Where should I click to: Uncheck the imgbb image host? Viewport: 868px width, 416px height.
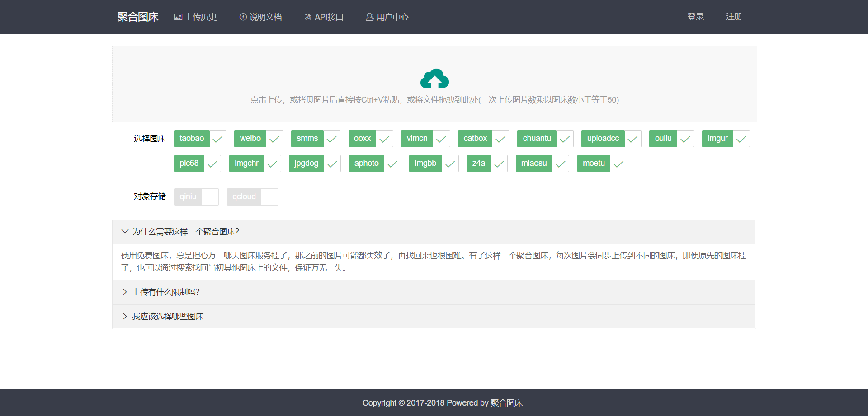coord(434,164)
